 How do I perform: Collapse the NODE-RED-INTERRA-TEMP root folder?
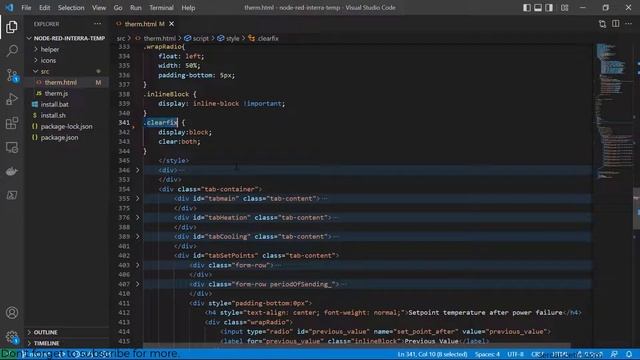pos(66,38)
